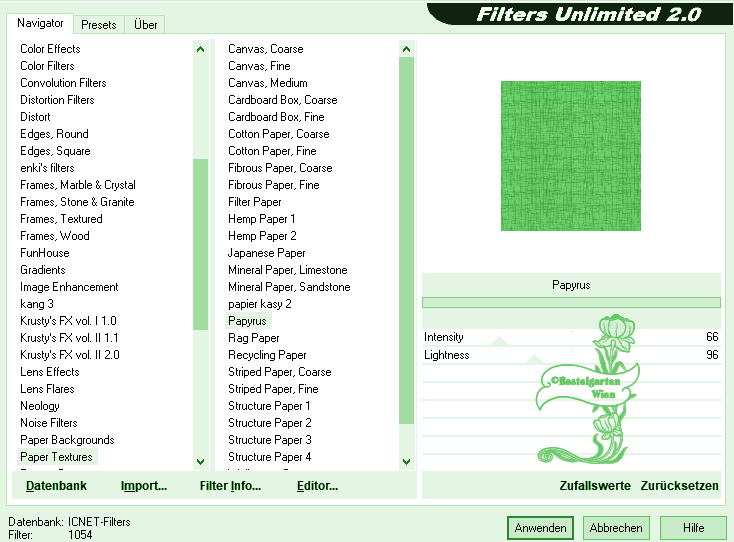
Task: Adjust the Lightness slider handle
Action: pos(534,359)
